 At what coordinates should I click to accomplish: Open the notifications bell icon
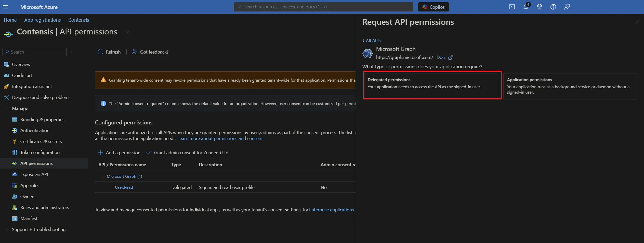[526, 7]
